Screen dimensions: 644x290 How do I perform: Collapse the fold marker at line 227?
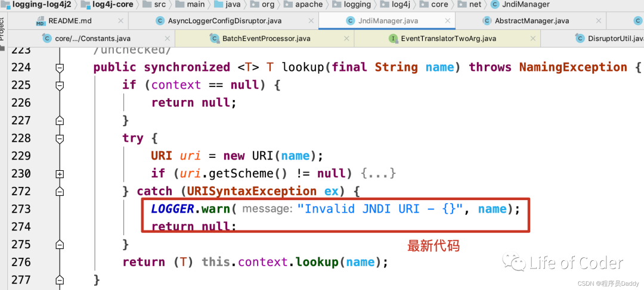coord(60,121)
